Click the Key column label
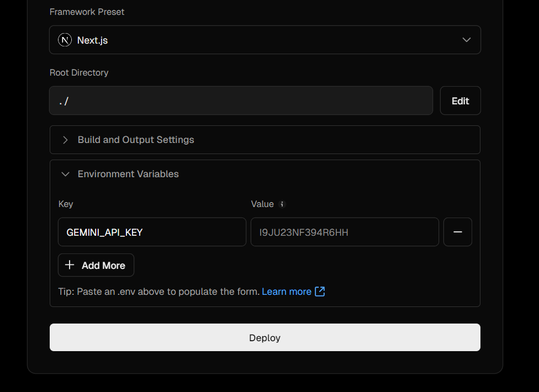This screenshot has height=392, width=539. [66, 204]
